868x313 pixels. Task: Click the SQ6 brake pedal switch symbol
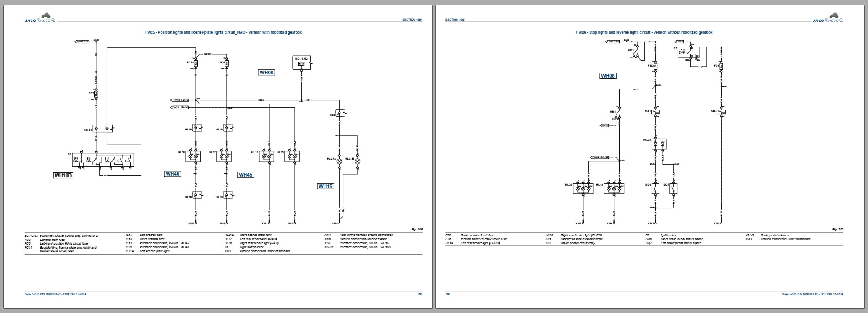655,188
